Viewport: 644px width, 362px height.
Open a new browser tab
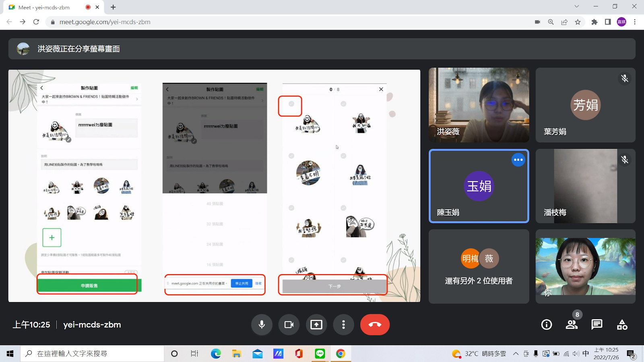pyautogui.click(x=113, y=7)
